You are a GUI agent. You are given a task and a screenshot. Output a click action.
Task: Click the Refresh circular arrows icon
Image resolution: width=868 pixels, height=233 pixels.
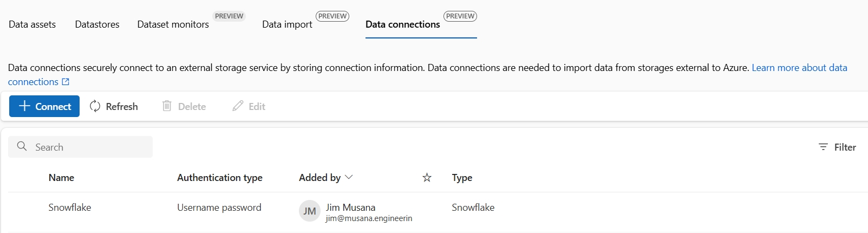point(95,106)
